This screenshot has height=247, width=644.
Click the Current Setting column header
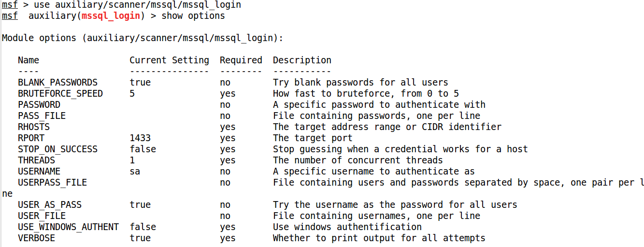point(169,60)
